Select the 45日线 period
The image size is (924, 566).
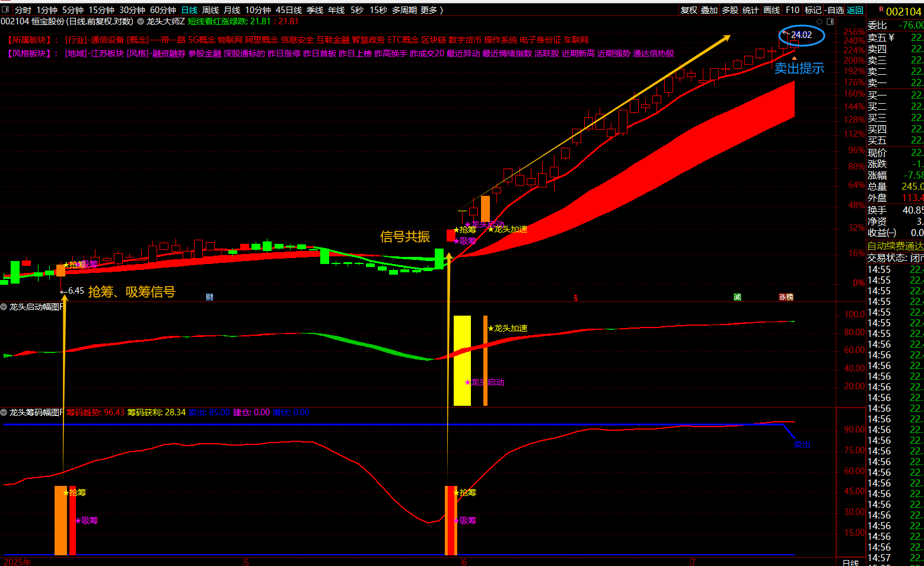coord(289,10)
